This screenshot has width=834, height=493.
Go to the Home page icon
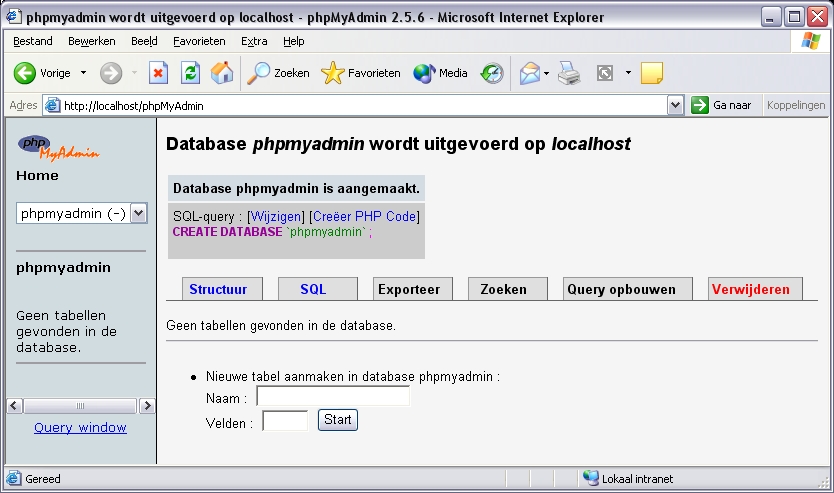coord(222,73)
